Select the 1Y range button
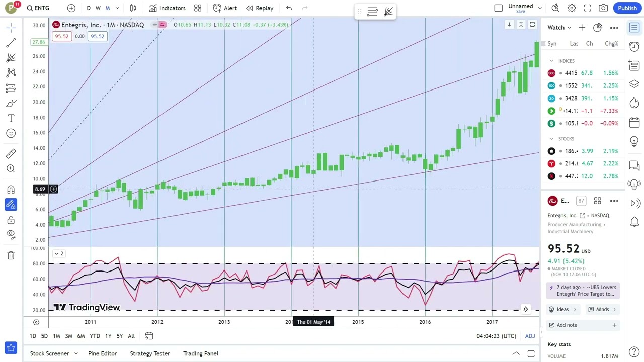Viewport: 644px width, 362px height. click(108, 336)
